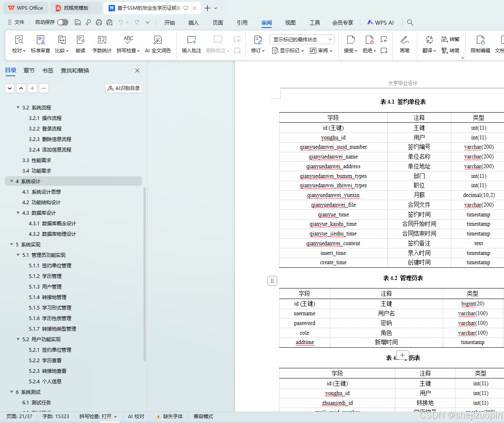This screenshot has width=504, height=423.
Task: Collapse the 3.2 系统流程 tree node
Action: (18, 107)
